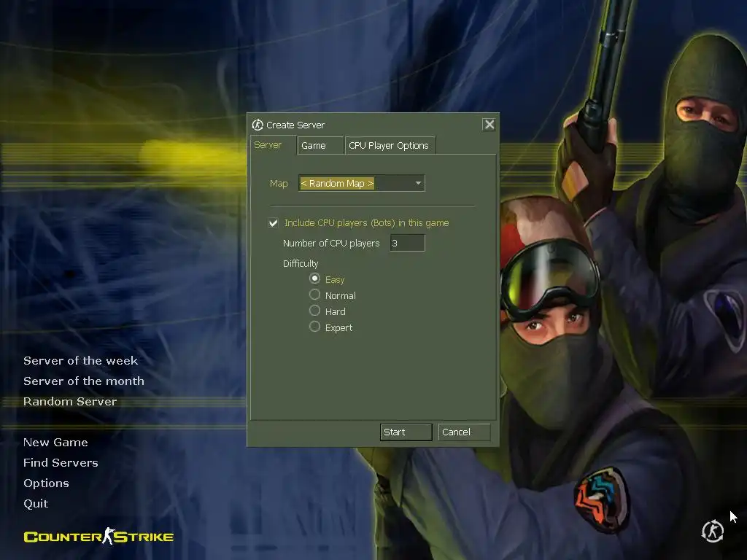Screen dimensions: 747x560
Task: Click the Cancel button
Action: pos(464,432)
